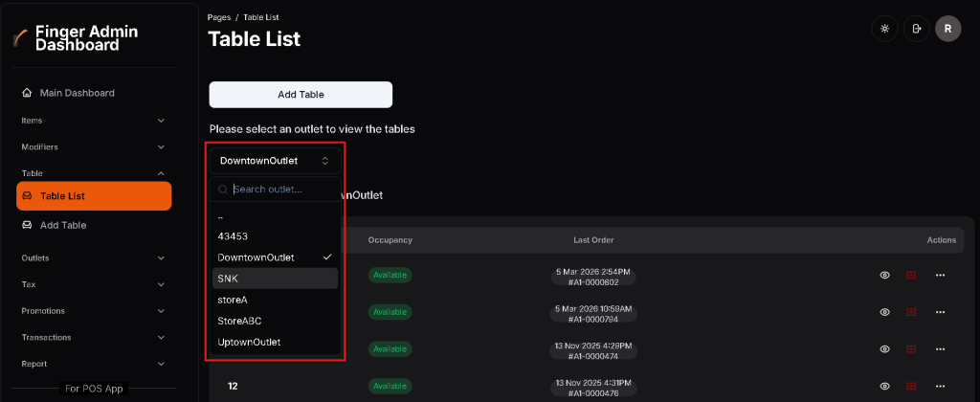Screen dimensions: 980x402
Task: Toggle the light/dark theme sun icon
Action: 885,29
